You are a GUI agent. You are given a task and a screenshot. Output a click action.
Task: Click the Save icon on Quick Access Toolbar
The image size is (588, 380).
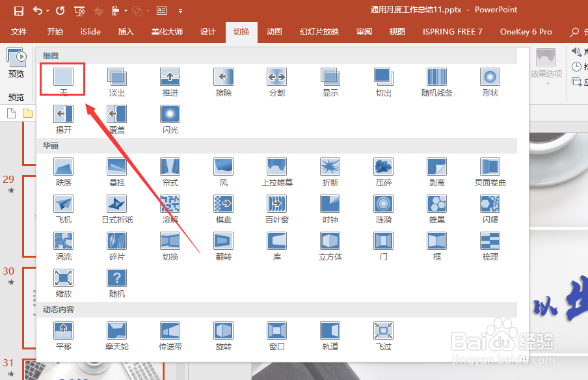coord(18,10)
